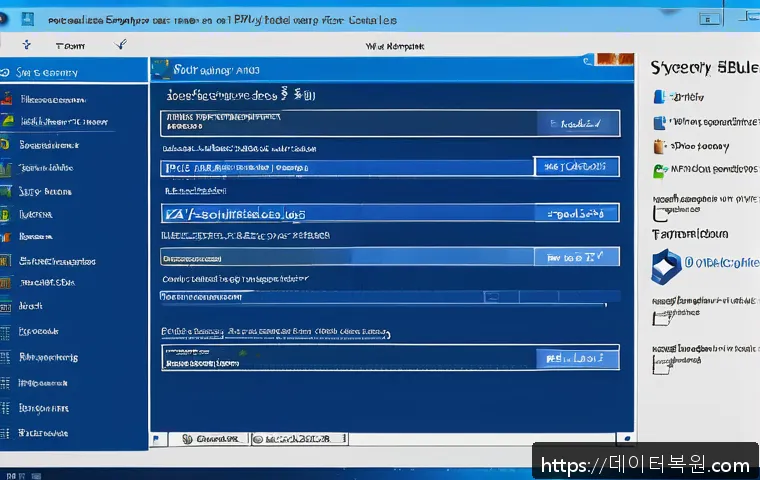The height and width of the screenshot is (480, 760).
Task: Click the pin icon in the top-left toolbar
Action: tap(27, 45)
